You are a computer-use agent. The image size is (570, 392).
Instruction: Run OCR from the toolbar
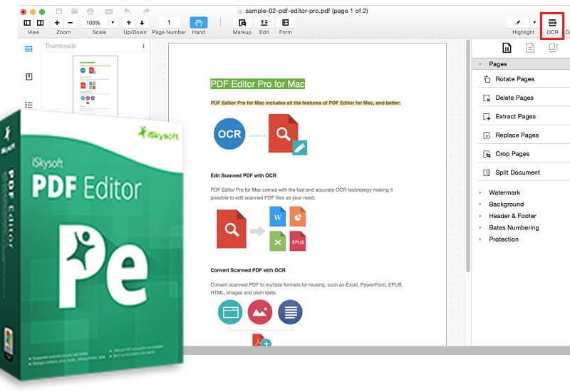[x=552, y=26]
